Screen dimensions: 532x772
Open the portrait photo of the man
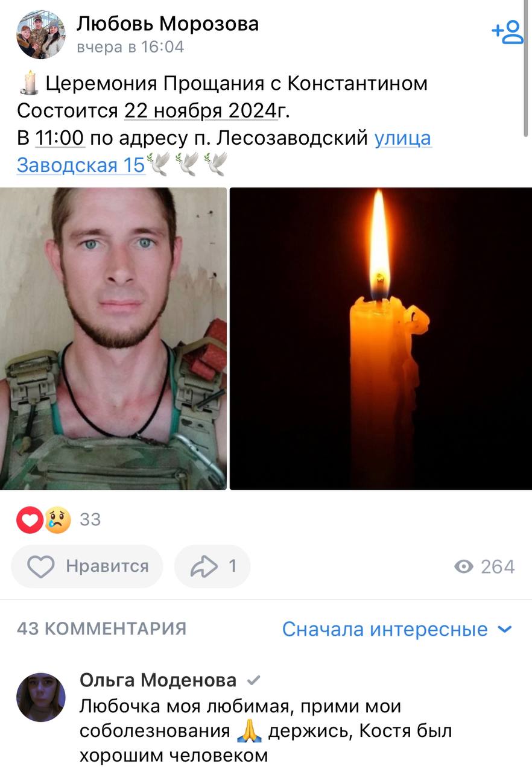point(113,338)
